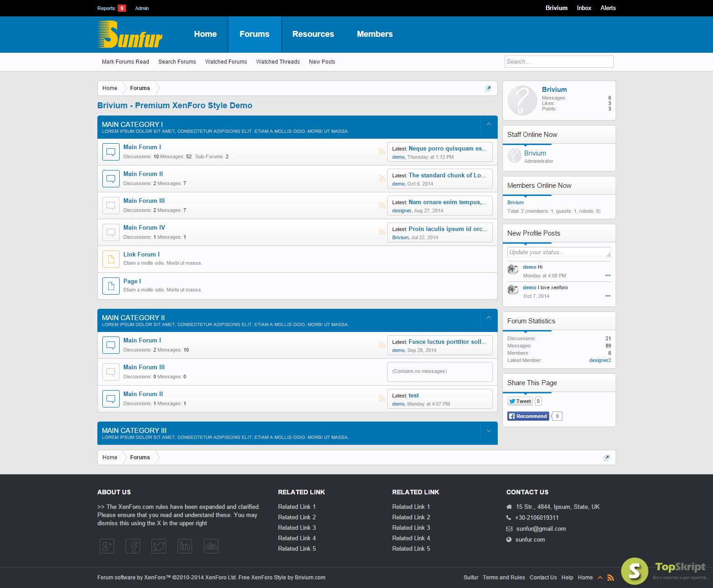
Task: Click the Tweet button
Action: (x=520, y=401)
